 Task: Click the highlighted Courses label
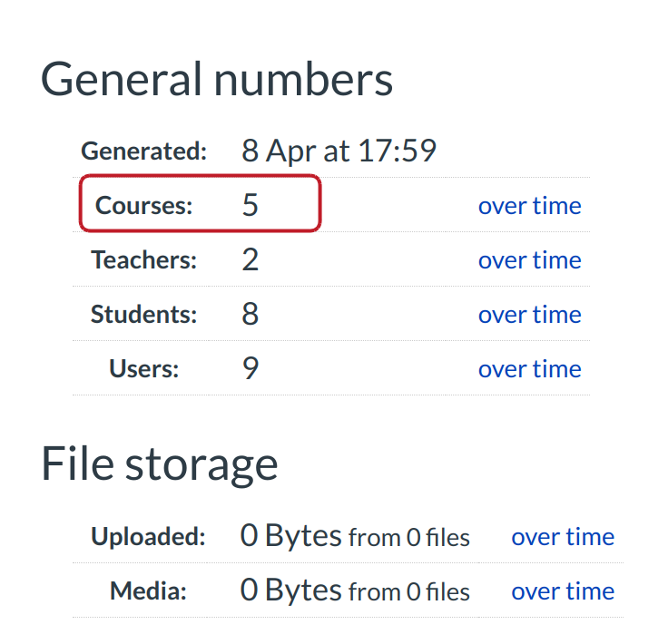[144, 206]
